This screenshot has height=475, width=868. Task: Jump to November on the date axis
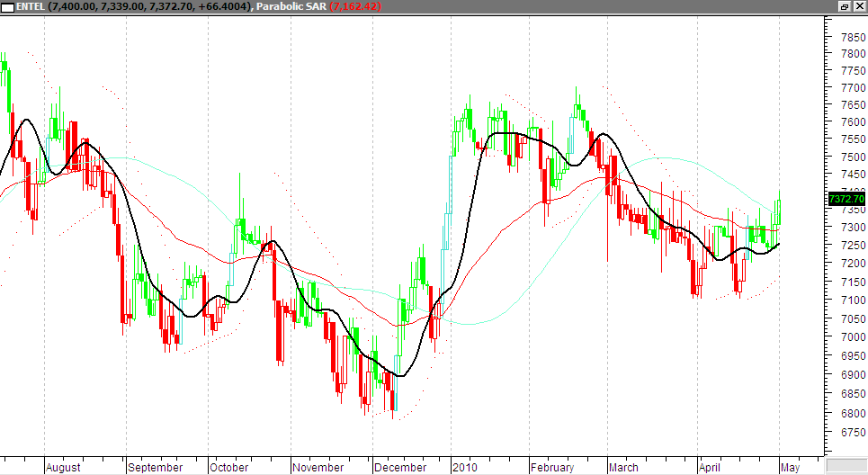pos(318,468)
